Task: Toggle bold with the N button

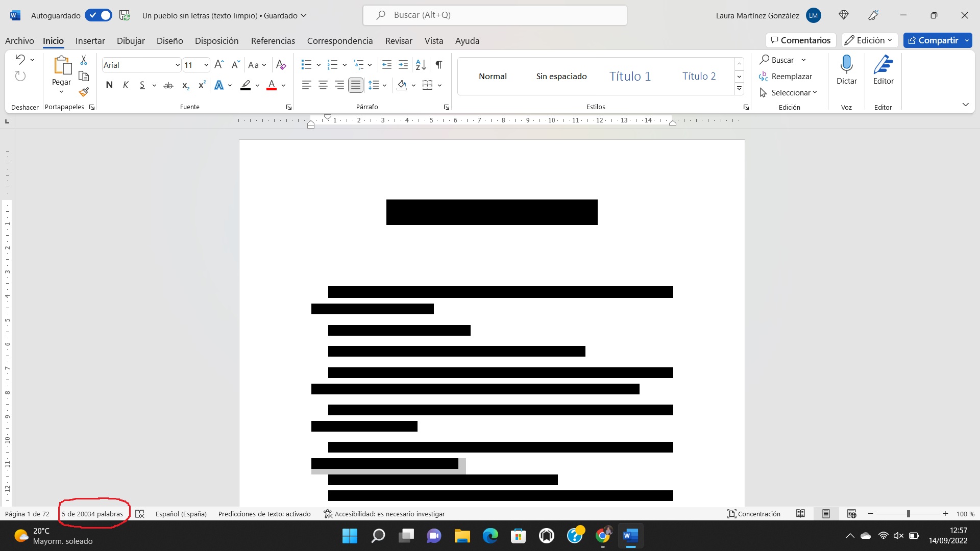Action: click(109, 85)
